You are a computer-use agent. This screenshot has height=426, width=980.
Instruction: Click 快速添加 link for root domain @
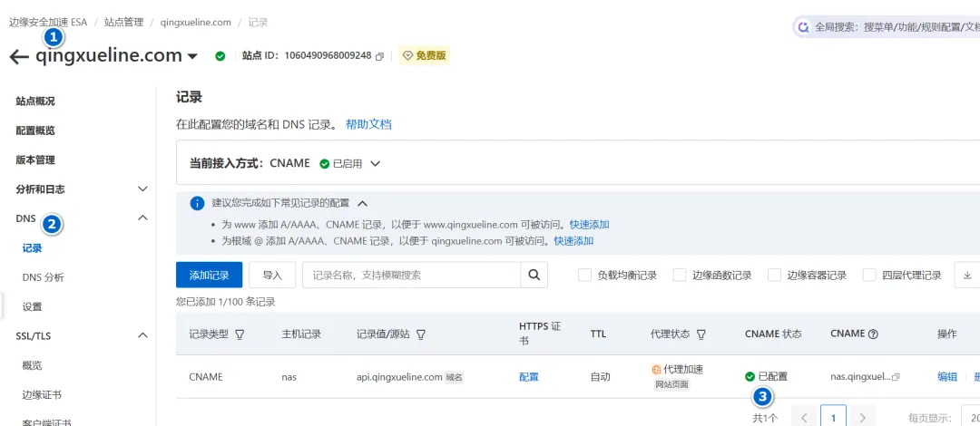pos(573,240)
